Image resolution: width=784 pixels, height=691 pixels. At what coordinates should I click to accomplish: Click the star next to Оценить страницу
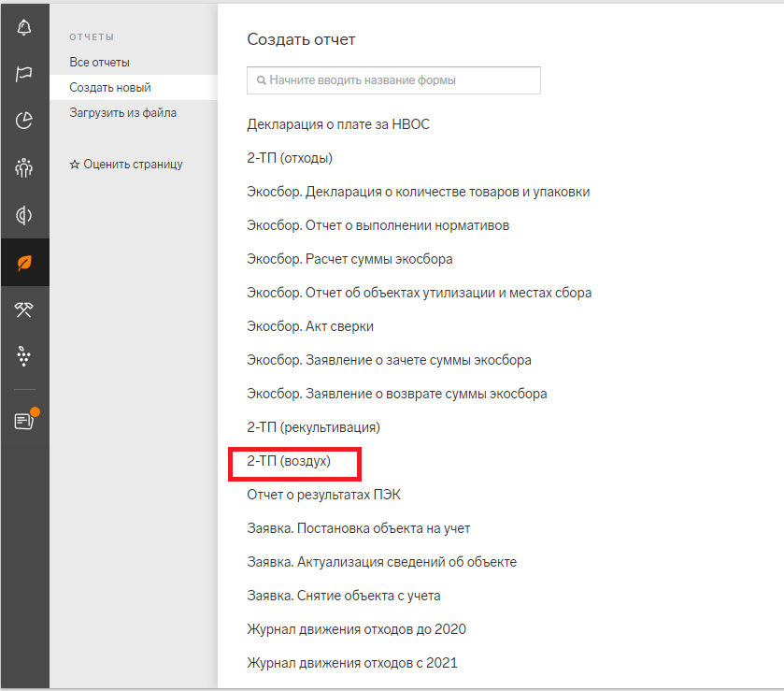(75, 165)
